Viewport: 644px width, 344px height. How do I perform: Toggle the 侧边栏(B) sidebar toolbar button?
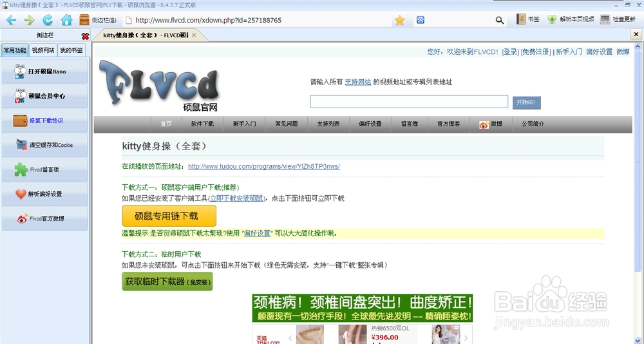[98, 20]
